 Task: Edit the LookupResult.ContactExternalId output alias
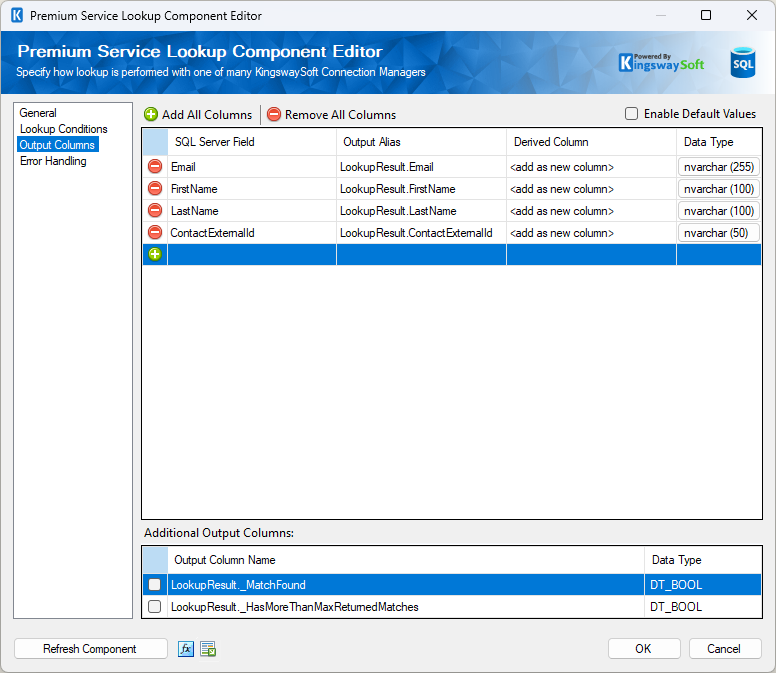(421, 233)
